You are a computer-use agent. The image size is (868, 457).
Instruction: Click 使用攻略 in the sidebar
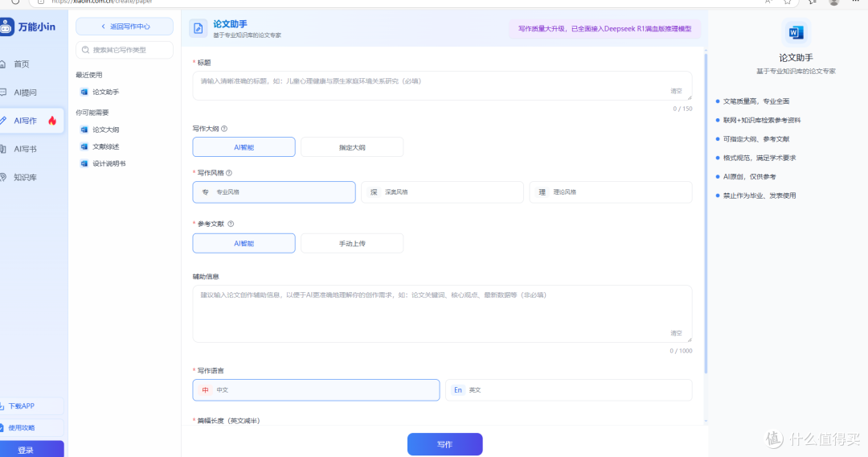point(31,428)
